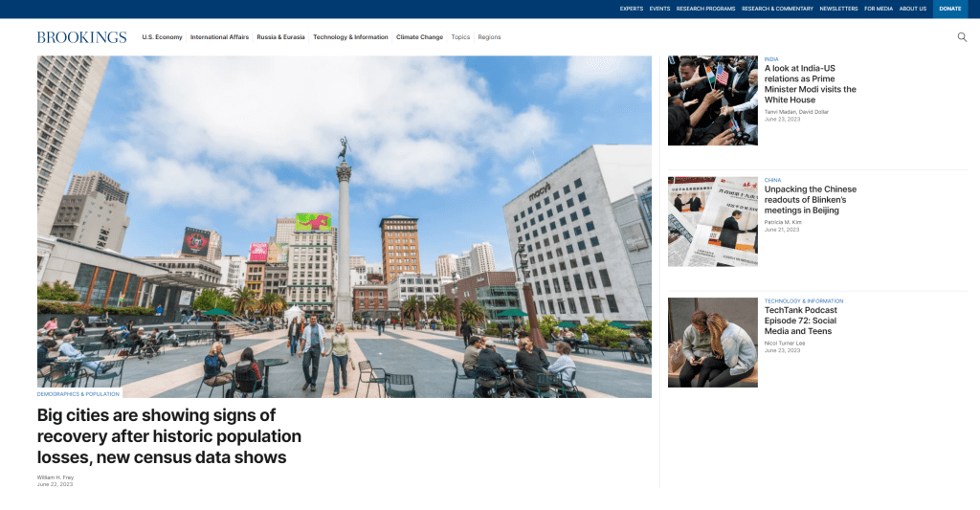
Task: Open Experts link in top bar
Action: pos(631,9)
